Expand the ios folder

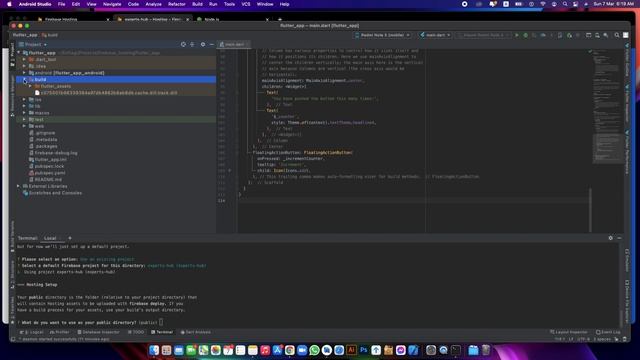[24, 99]
